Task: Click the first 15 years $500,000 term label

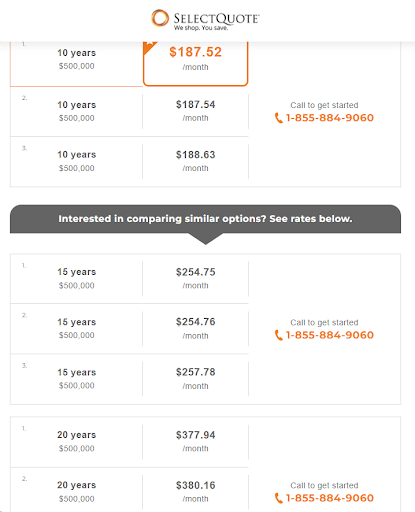Action: pos(77,279)
